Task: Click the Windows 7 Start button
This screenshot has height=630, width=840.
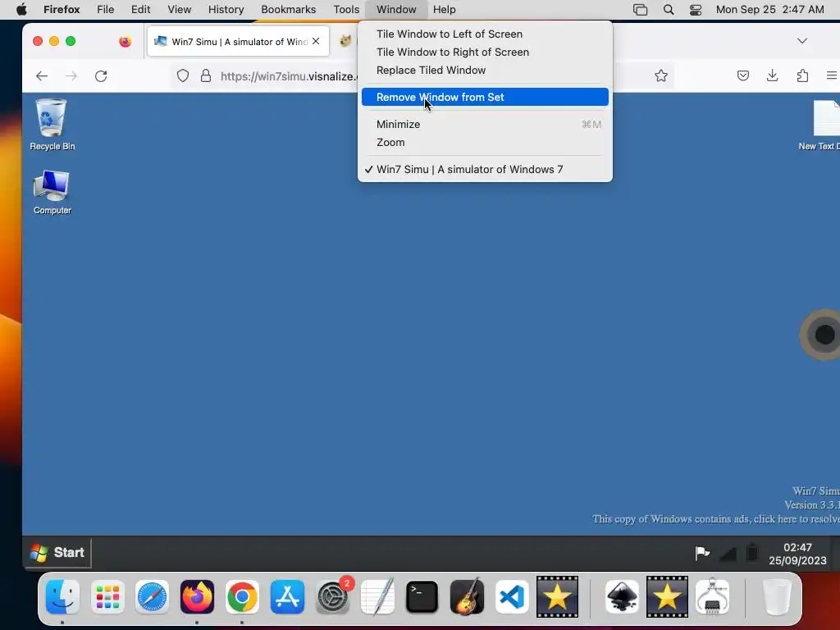Action: (x=57, y=552)
